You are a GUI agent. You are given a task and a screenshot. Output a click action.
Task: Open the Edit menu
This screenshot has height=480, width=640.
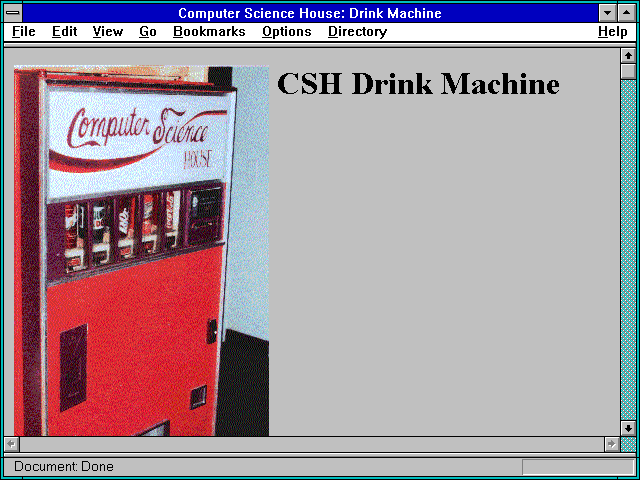click(64, 31)
